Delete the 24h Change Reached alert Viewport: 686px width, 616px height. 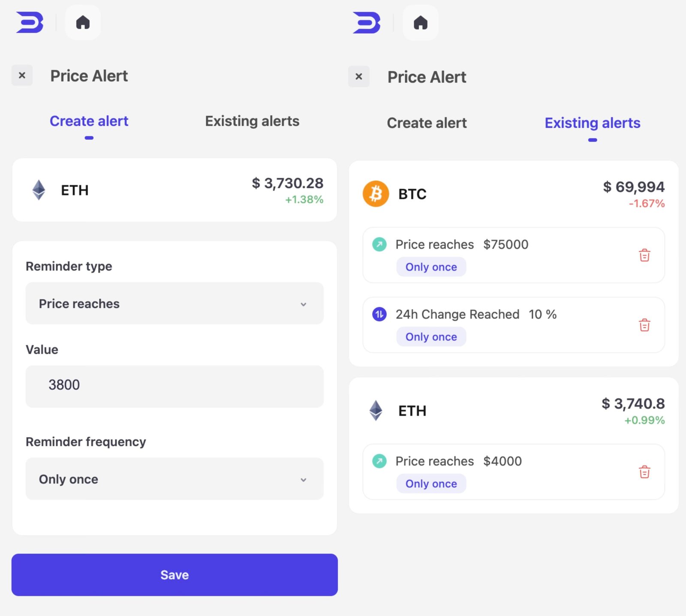644,325
